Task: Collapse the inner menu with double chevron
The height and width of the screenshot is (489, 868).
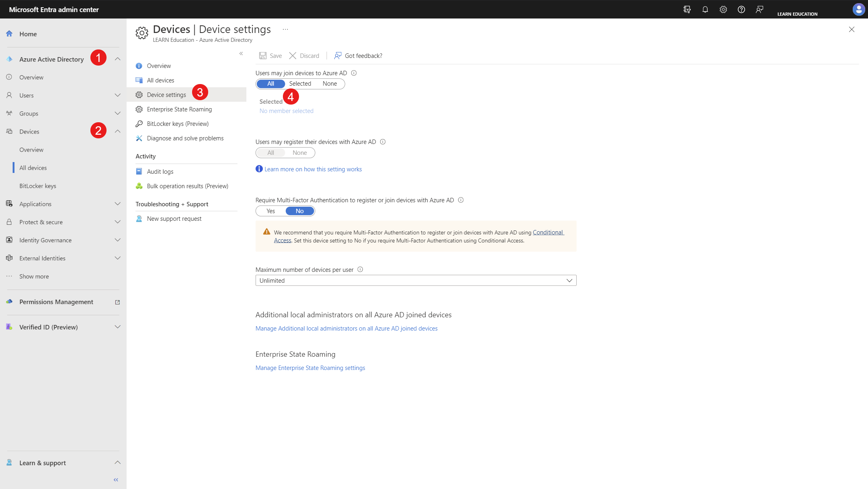Action: (241, 53)
